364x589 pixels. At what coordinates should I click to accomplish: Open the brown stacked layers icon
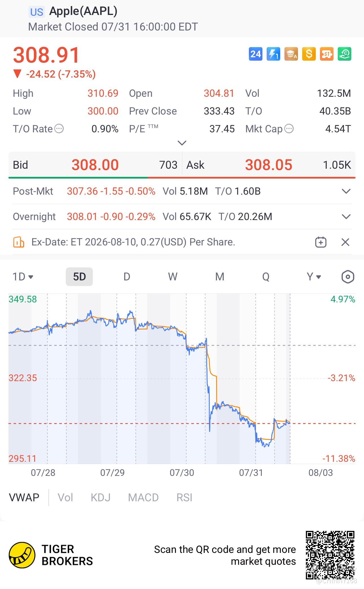tap(291, 54)
